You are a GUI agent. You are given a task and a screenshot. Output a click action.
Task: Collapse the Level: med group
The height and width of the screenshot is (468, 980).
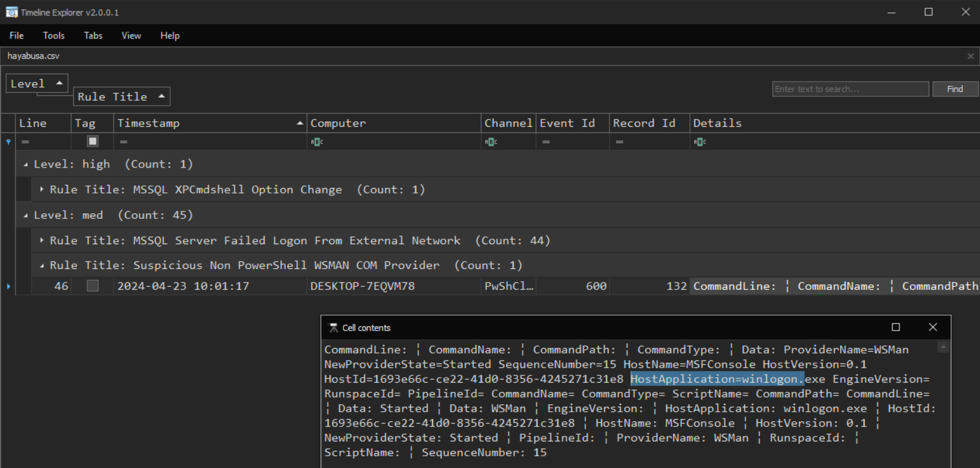(x=26, y=215)
